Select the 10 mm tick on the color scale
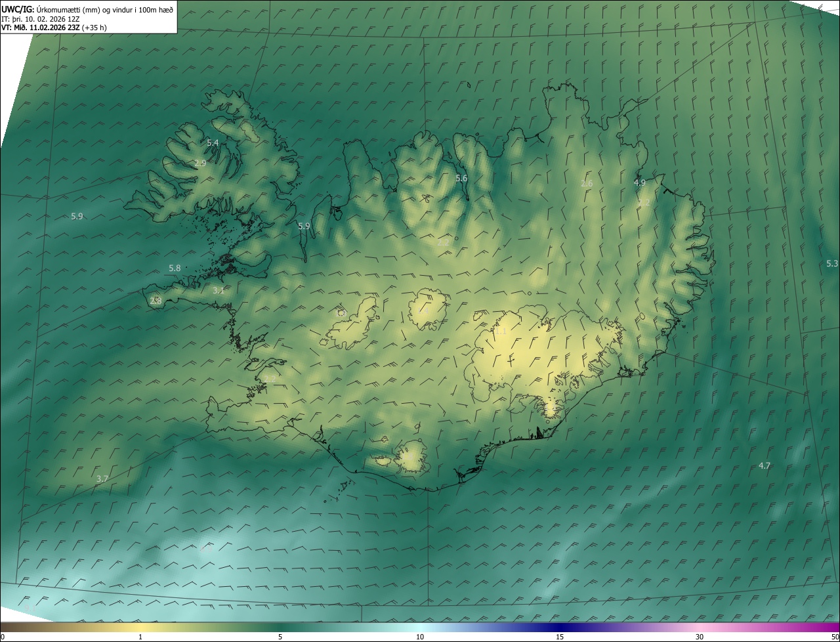This screenshot has height=642, width=840. pyautogui.click(x=420, y=637)
